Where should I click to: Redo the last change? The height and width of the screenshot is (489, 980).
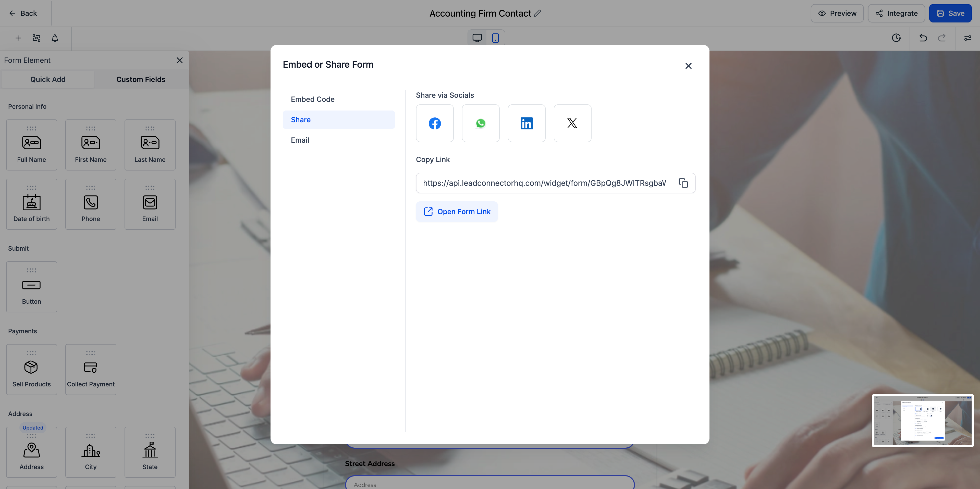tap(941, 38)
